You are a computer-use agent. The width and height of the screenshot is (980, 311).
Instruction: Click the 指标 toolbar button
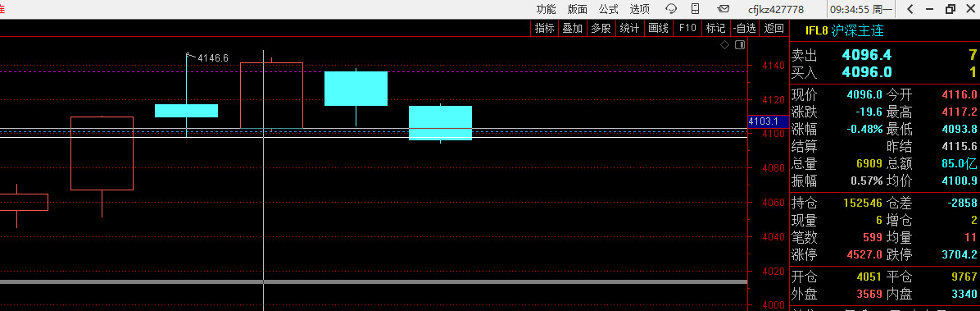(544, 28)
